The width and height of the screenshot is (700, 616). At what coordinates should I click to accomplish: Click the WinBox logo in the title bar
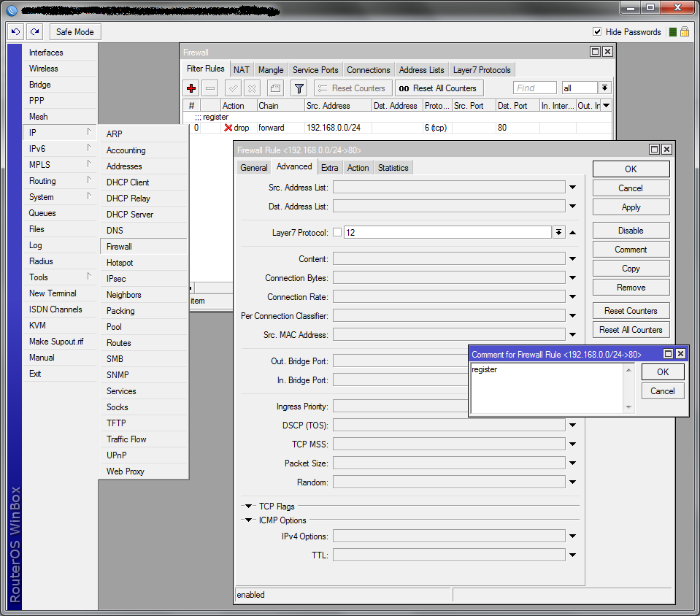[12, 9]
